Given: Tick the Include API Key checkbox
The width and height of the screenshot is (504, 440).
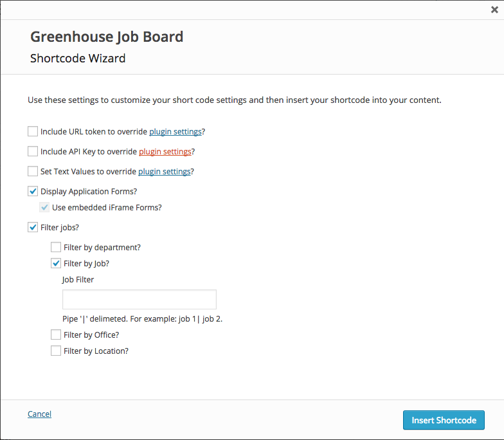Looking at the screenshot, I should tap(33, 151).
